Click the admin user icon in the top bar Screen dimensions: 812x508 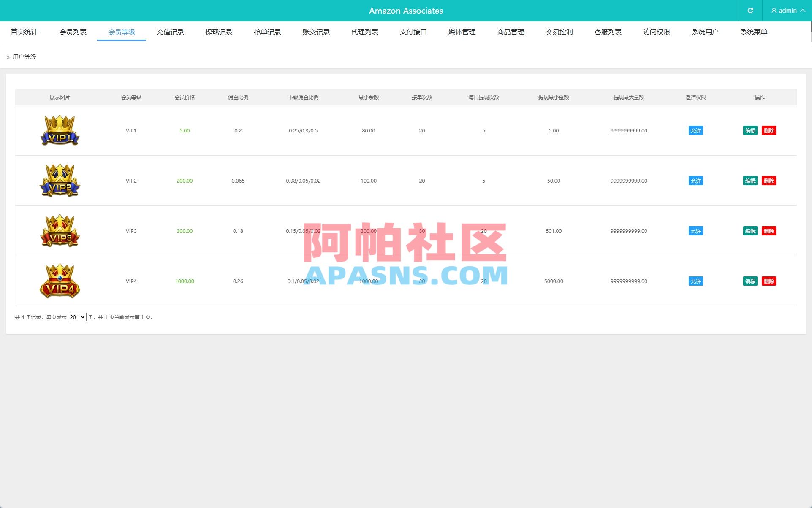774,11
